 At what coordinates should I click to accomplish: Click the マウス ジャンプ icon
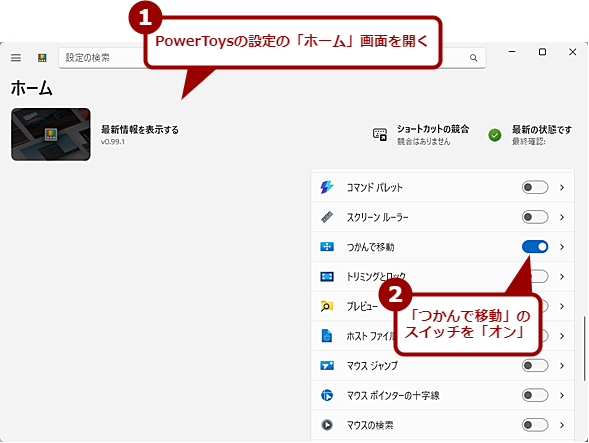click(327, 366)
